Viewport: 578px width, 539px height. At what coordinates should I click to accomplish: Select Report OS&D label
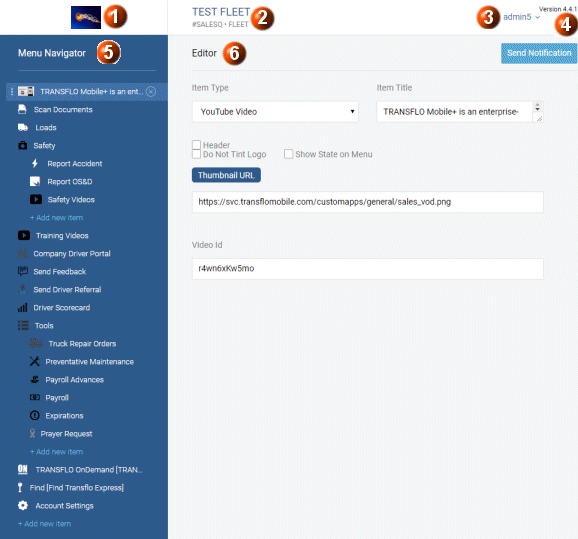tap(70, 182)
